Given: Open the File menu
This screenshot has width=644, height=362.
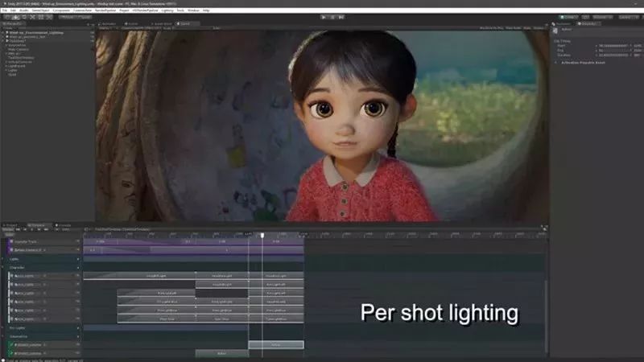Looking at the screenshot, I should [x=5, y=10].
